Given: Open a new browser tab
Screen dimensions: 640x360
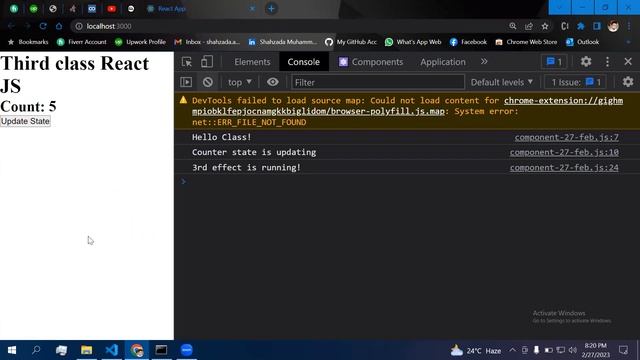Looking at the screenshot, I should (x=271, y=9).
